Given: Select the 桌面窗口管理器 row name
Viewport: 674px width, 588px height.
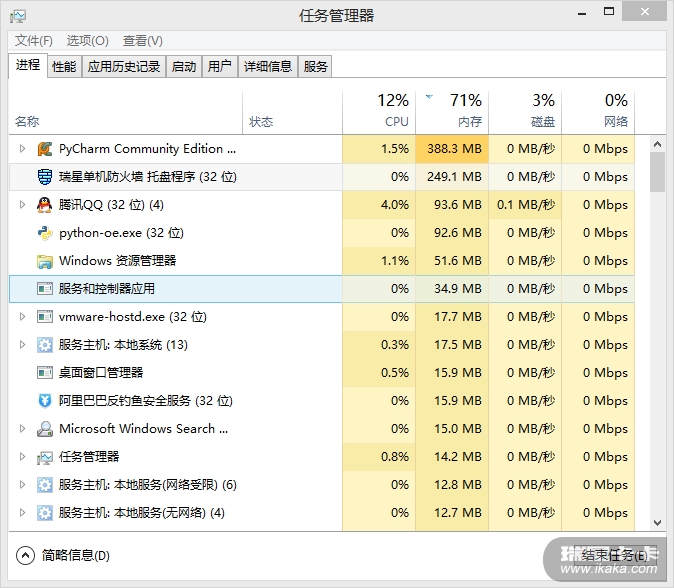Looking at the screenshot, I should (101, 373).
